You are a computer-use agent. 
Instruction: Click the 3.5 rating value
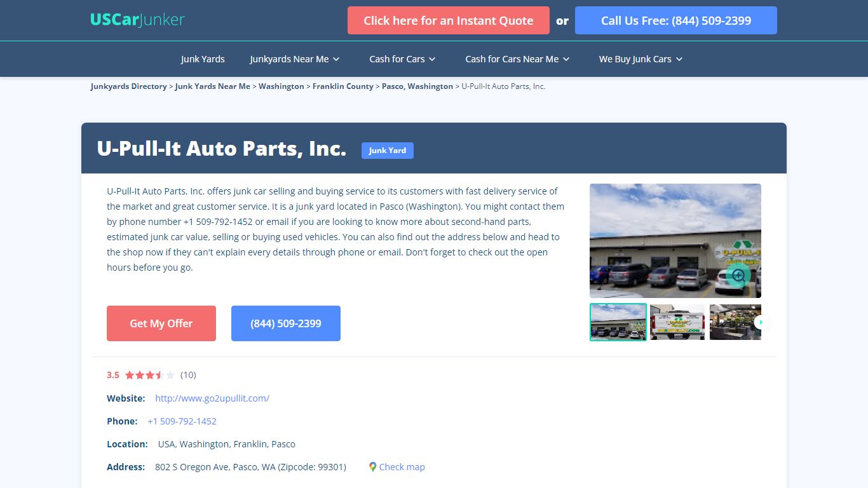coord(113,375)
